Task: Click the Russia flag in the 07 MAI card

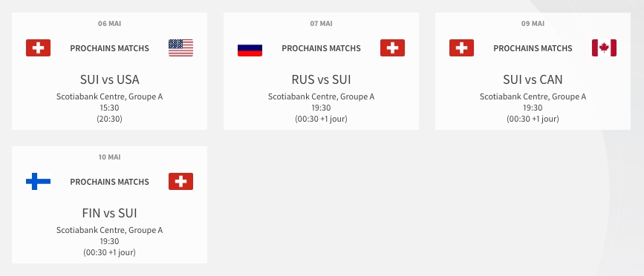Action: tap(250, 48)
